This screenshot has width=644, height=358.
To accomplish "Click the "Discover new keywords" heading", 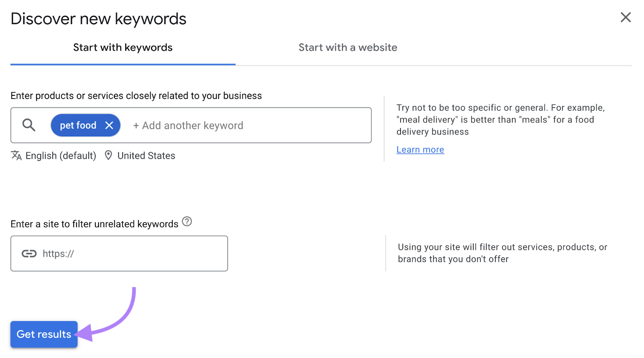I will [x=99, y=19].
